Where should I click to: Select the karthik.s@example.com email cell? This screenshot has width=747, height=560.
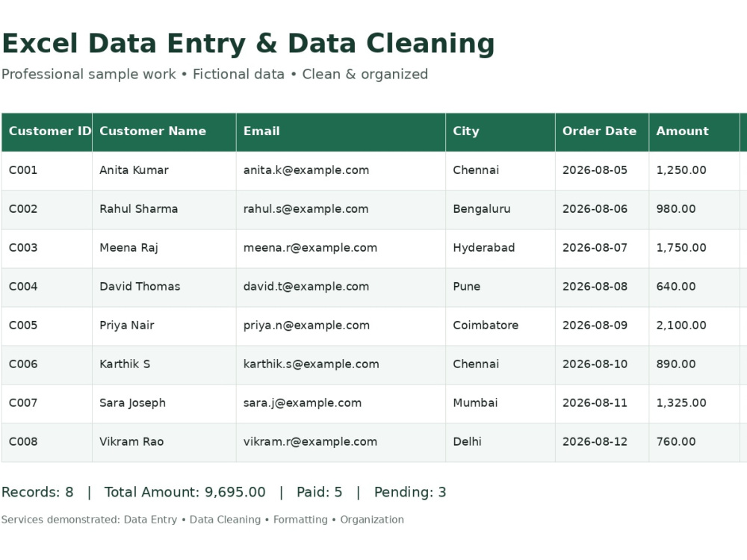coord(341,365)
